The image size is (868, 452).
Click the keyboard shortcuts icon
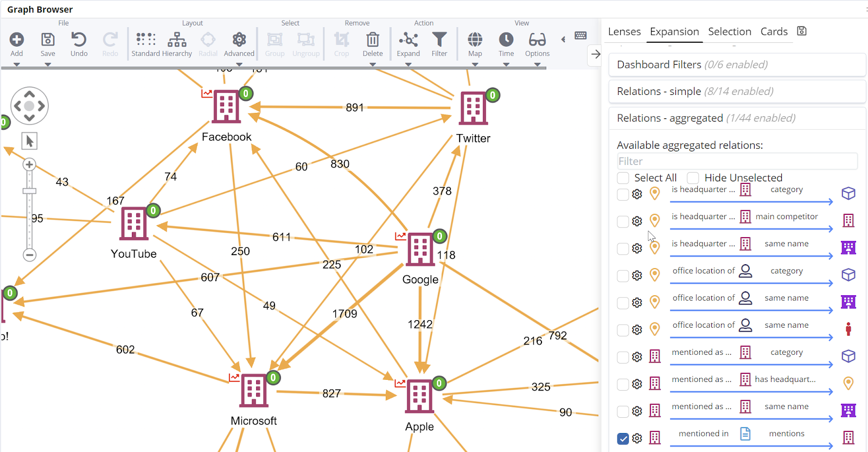point(580,36)
